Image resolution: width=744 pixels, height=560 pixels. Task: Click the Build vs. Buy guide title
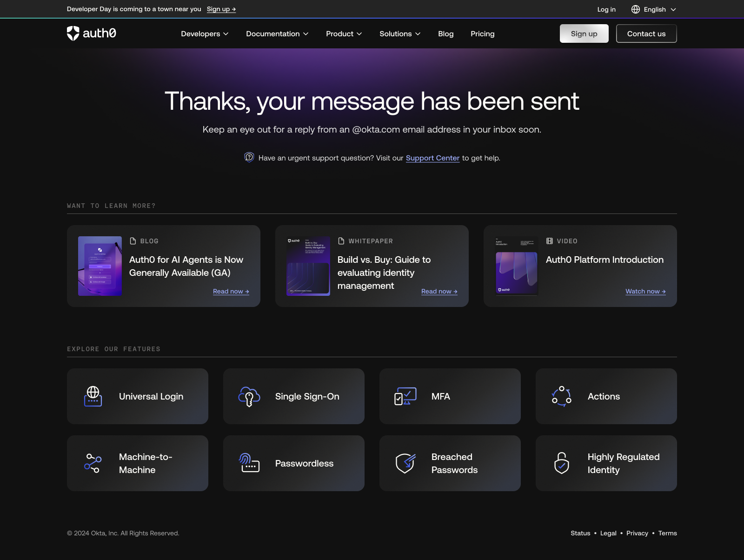click(384, 273)
